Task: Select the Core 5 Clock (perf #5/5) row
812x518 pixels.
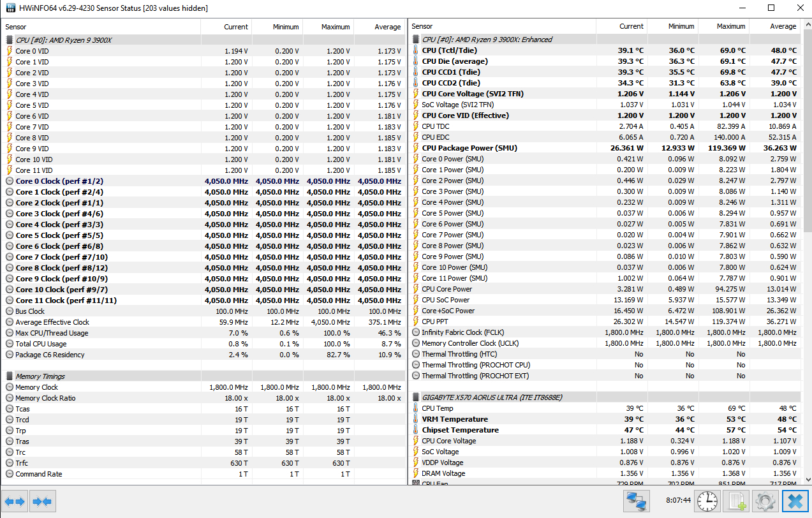Action: [203, 235]
